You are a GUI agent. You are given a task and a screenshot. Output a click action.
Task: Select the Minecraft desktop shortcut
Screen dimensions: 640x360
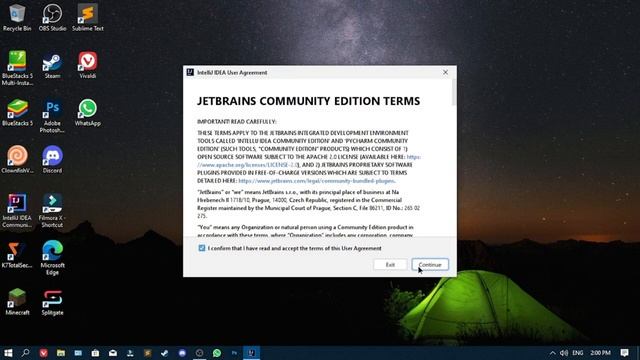pos(17,302)
